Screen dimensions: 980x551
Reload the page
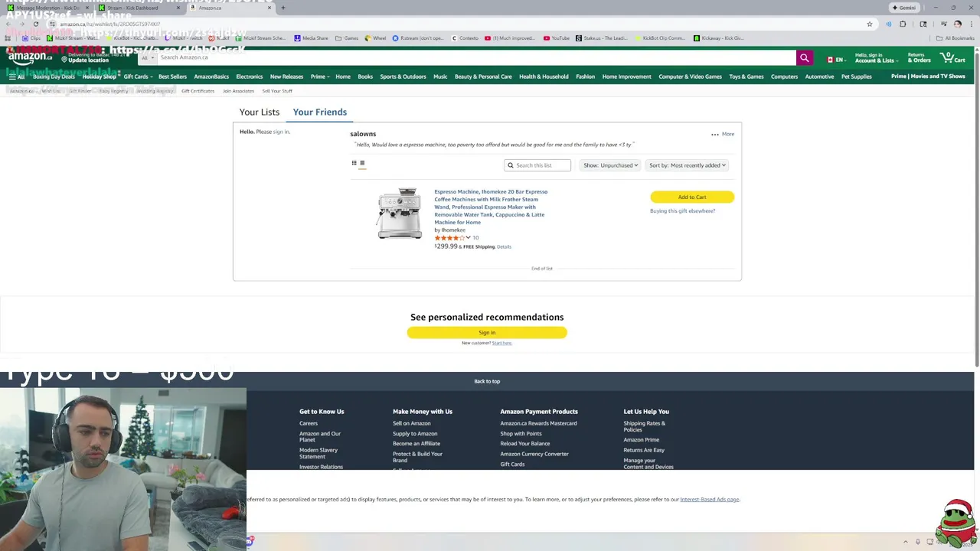click(x=35, y=24)
